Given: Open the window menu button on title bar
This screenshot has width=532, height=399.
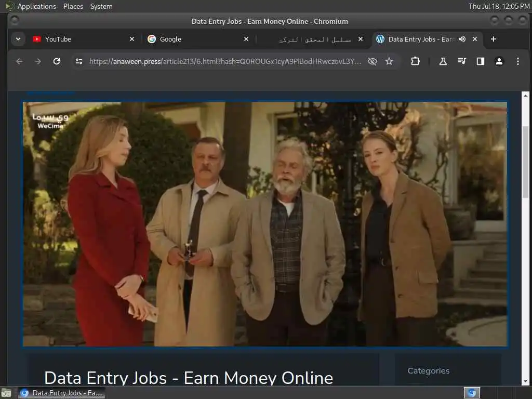Looking at the screenshot, I should pos(14,20).
